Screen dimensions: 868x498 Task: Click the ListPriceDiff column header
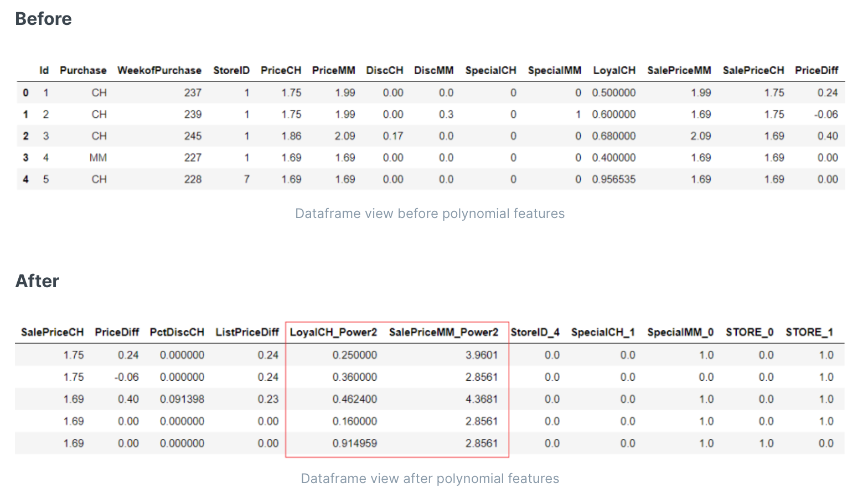[247, 332]
